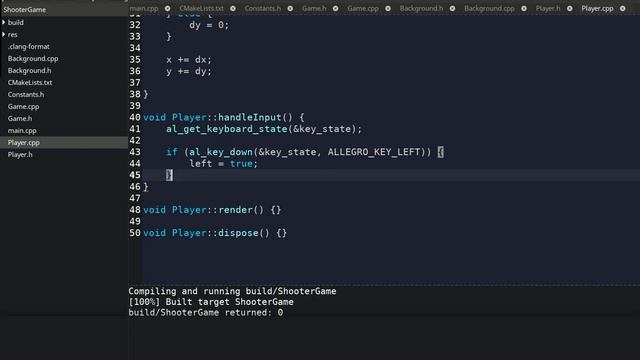
Task: Select the build folder in tree
Action: coord(16,22)
